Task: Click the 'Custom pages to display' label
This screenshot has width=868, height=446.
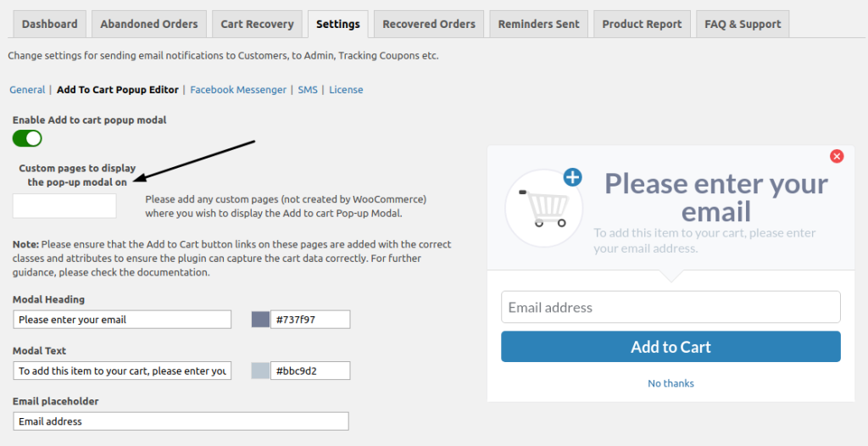Action: tap(77, 175)
